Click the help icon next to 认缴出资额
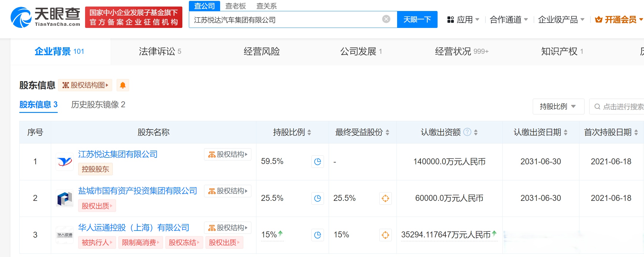 [467, 132]
